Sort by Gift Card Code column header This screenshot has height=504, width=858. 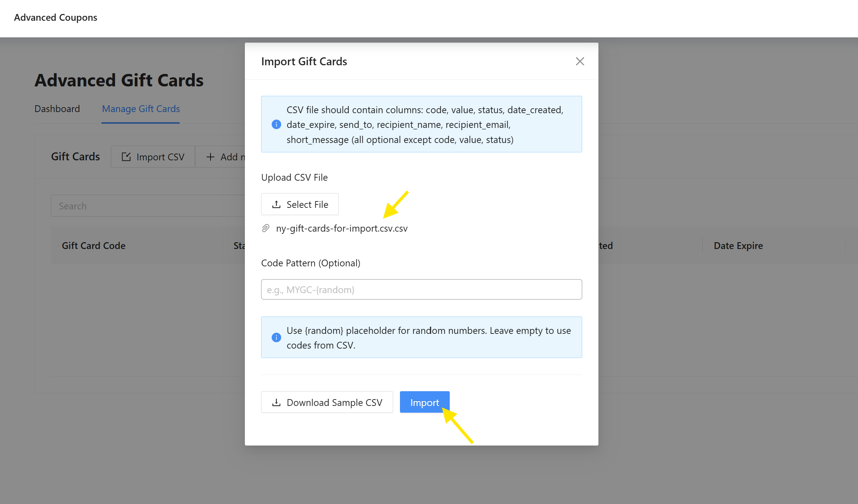point(94,246)
